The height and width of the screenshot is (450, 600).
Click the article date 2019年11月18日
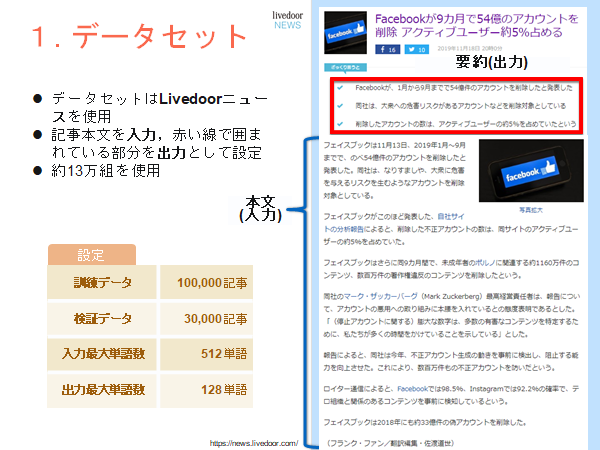tap(470, 49)
